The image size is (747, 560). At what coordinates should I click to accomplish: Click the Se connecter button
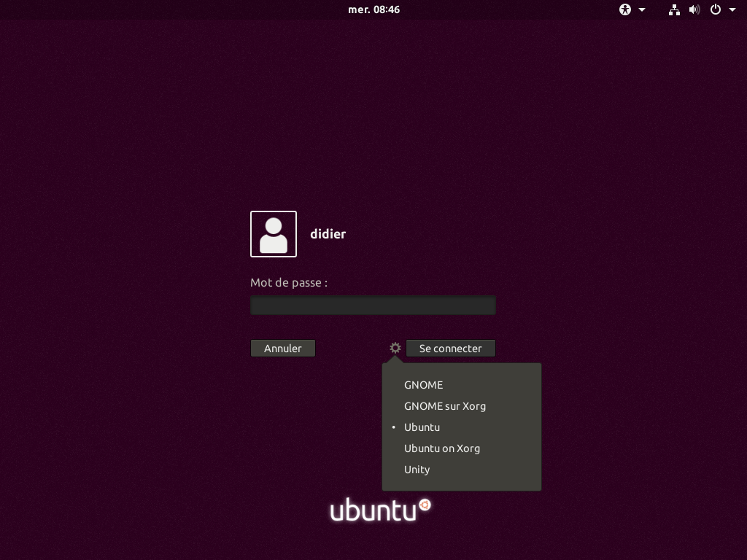pyautogui.click(x=451, y=348)
